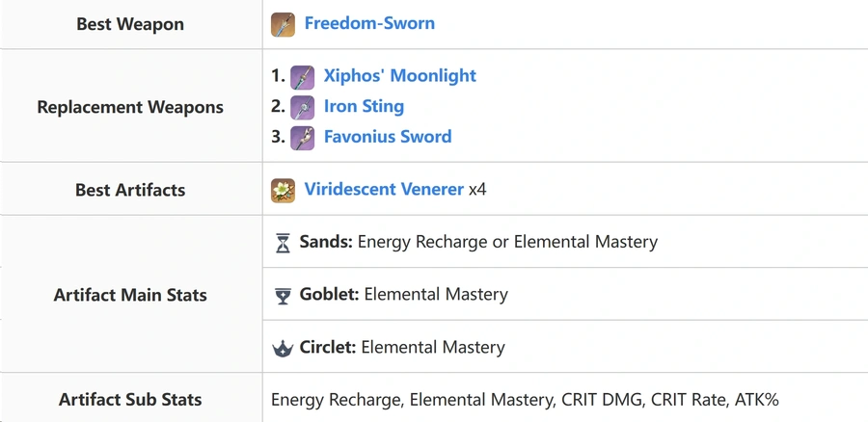Open the Favonius Sword link

click(x=388, y=136)
